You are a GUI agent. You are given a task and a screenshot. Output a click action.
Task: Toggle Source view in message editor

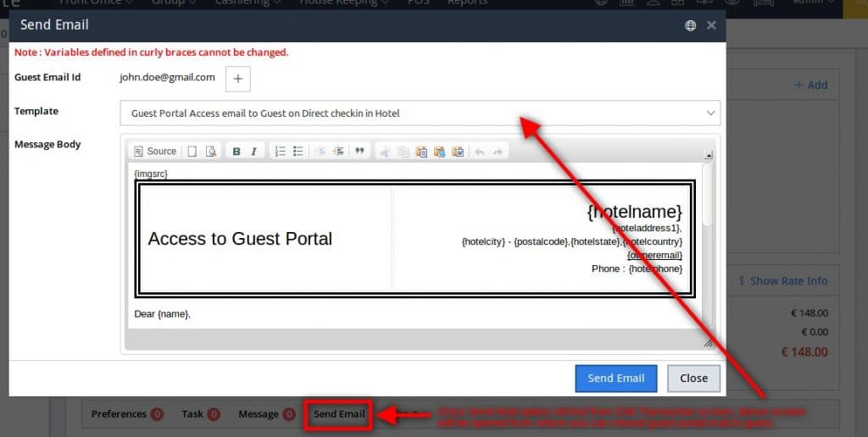coord(155,151)
